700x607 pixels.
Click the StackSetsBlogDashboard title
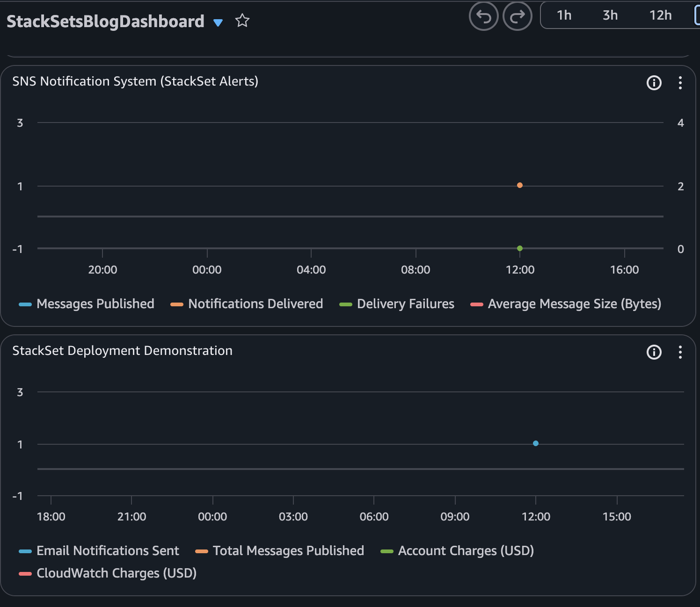[106, 21]
